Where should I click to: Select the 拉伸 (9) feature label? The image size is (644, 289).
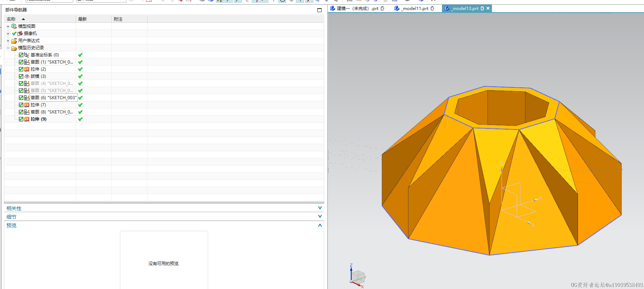39,119
